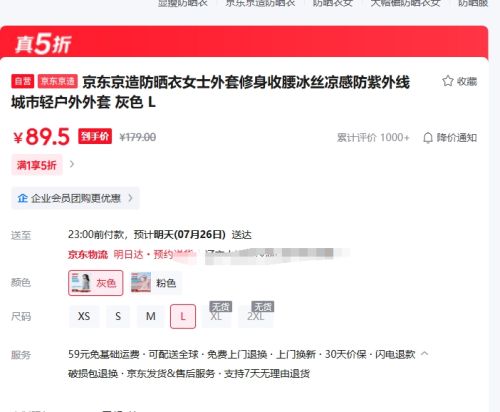Click the 京东京造防晒衣 related search link

click(x=260, y=3)
